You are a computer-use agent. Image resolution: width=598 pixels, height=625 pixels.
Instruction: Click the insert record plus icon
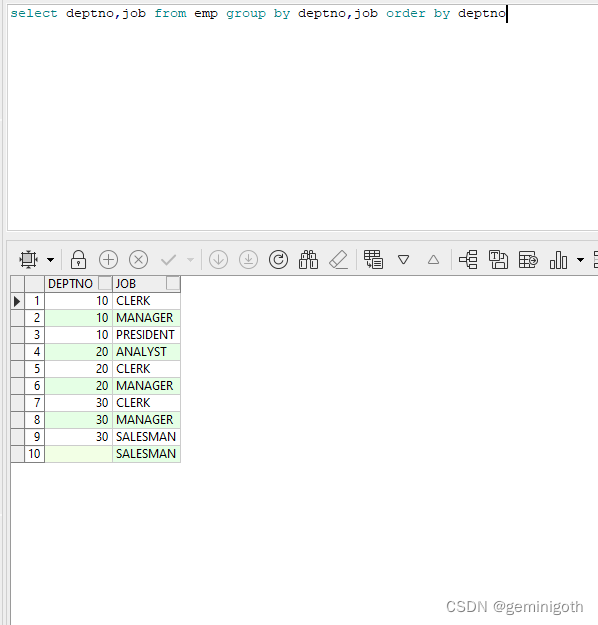[x=108, y=260]
